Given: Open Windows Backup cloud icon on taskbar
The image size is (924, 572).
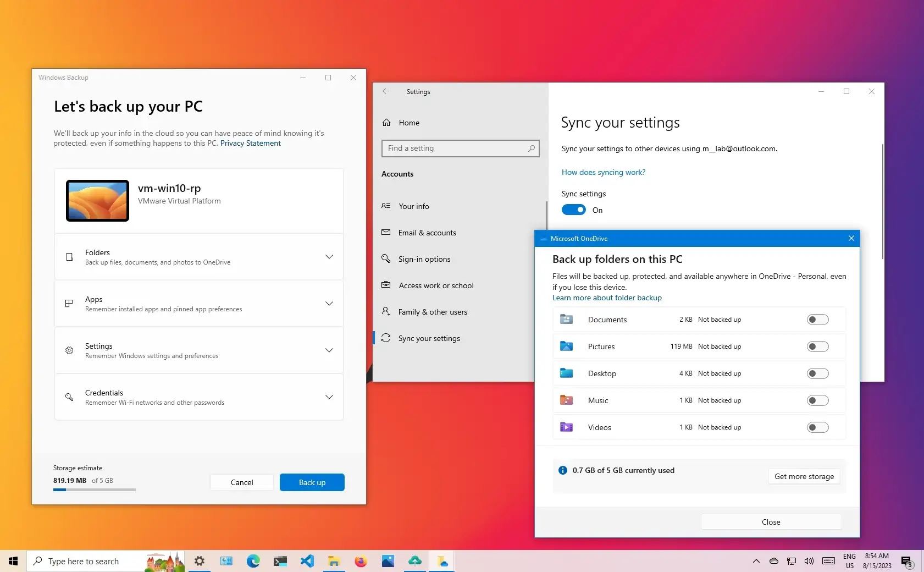Looking at the screenshot, I should click(415, 561).
